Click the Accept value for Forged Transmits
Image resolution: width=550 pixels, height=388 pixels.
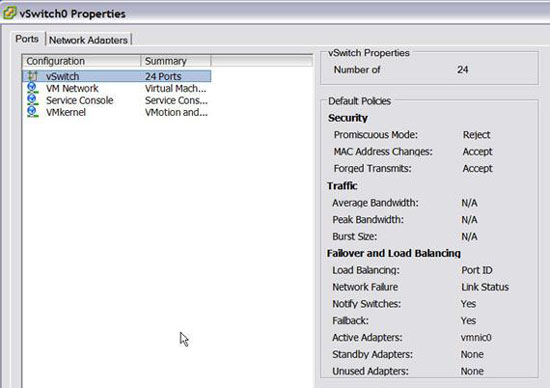(x=477, y=168)
